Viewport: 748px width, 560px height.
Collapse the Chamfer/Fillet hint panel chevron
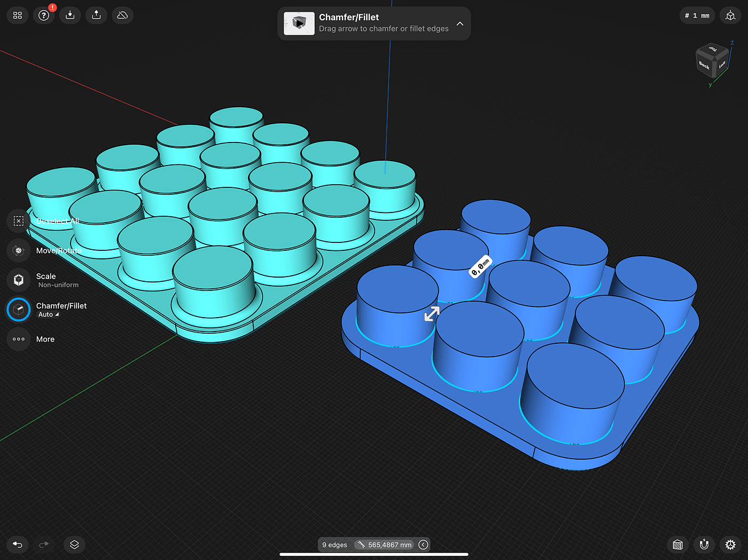(460, 23)
